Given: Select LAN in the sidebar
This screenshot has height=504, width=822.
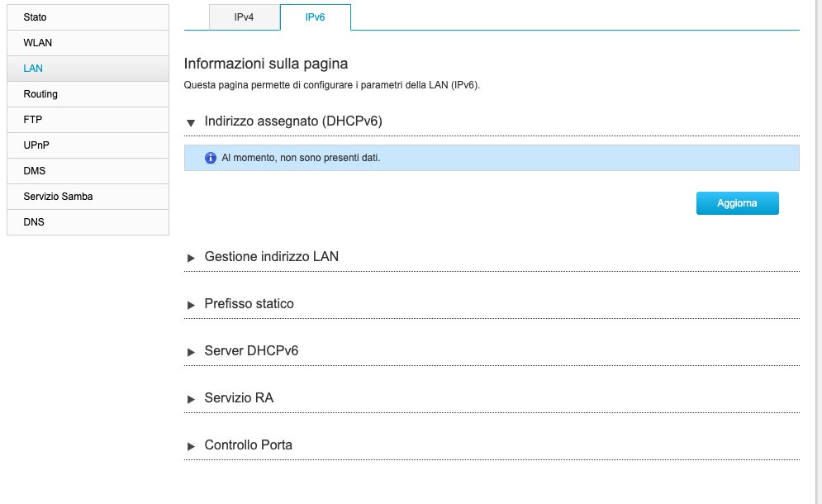Looking at the screenshot, I should 88,69.
